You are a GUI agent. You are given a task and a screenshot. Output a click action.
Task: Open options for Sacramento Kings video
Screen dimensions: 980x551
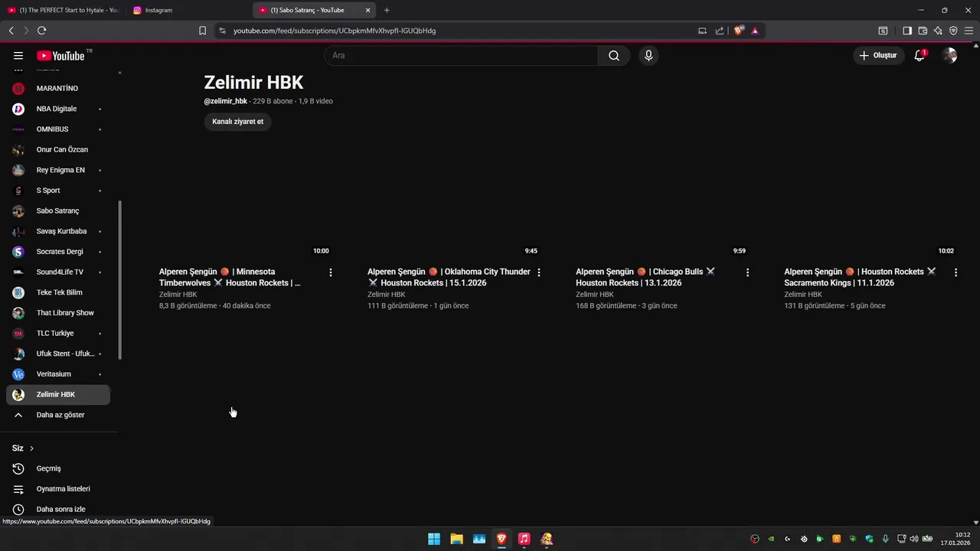click(x=955, y=272)
